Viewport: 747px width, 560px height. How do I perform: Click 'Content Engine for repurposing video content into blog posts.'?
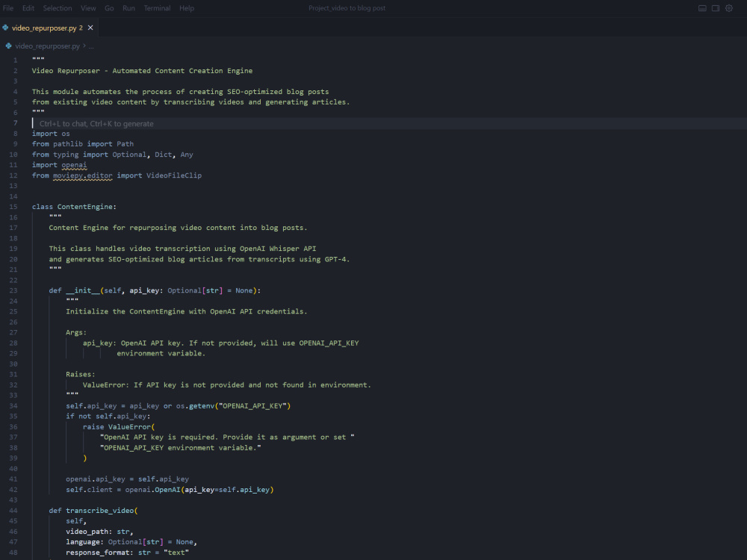pos(178,228)
